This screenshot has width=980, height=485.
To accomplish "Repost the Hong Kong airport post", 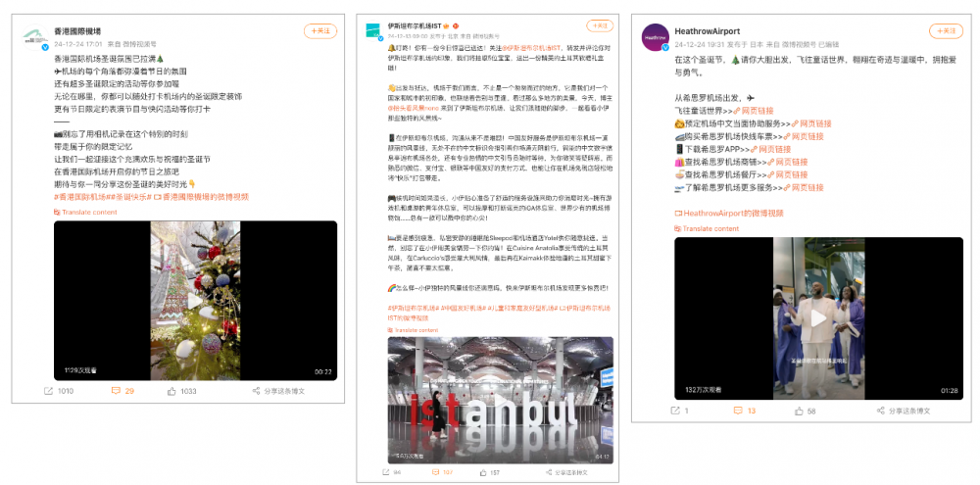I will tap(58, 391).
